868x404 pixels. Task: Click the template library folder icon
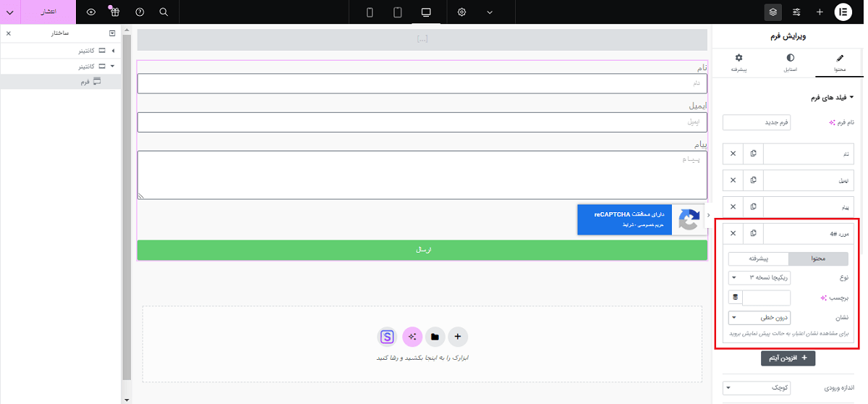pyautogui.click(x=435, y=337)
